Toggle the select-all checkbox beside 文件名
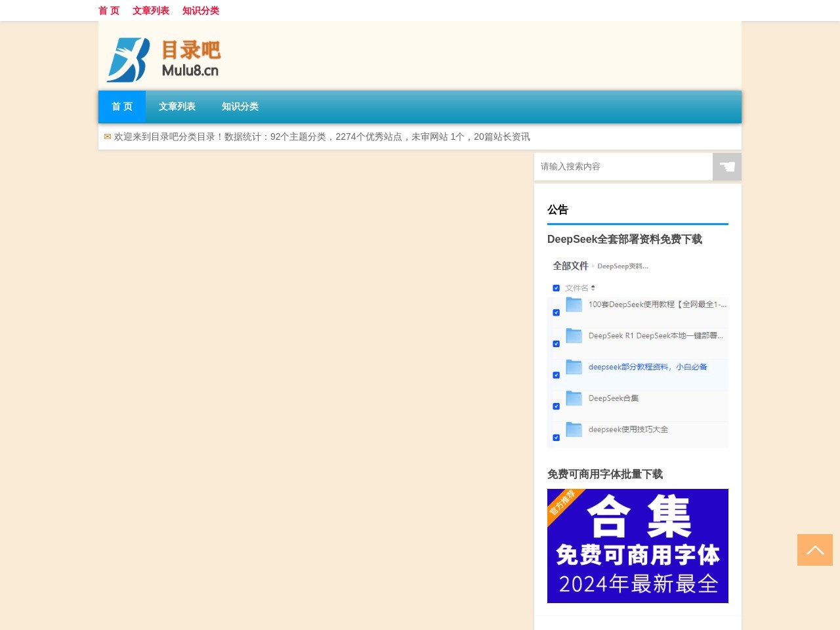This screenshot has height=630, width=840. (x=556, y=288)
